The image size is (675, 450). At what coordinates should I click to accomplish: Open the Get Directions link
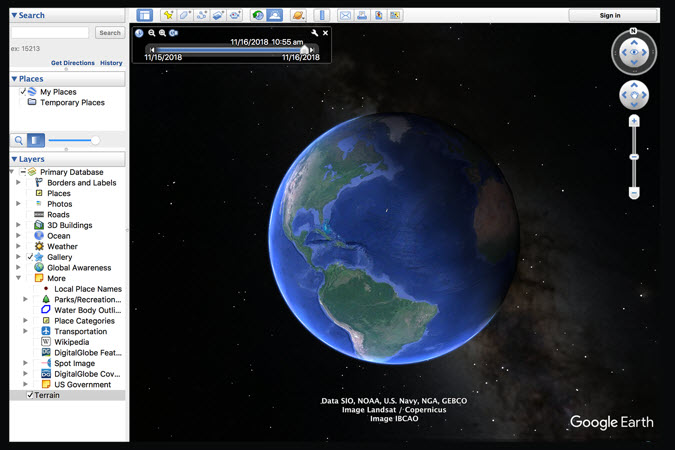pyautogui.click(x=73, y=63)
